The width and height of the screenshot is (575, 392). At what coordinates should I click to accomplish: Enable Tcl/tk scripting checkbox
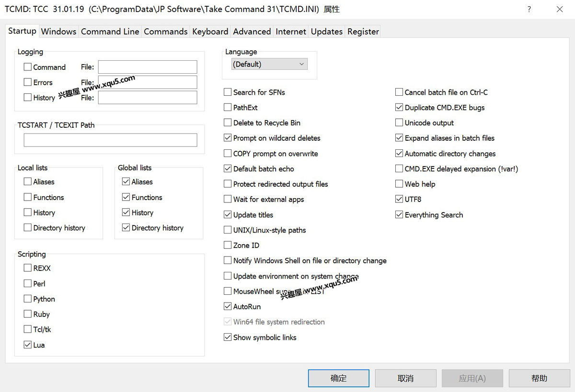pyautogui.click(x=28, y=329)
